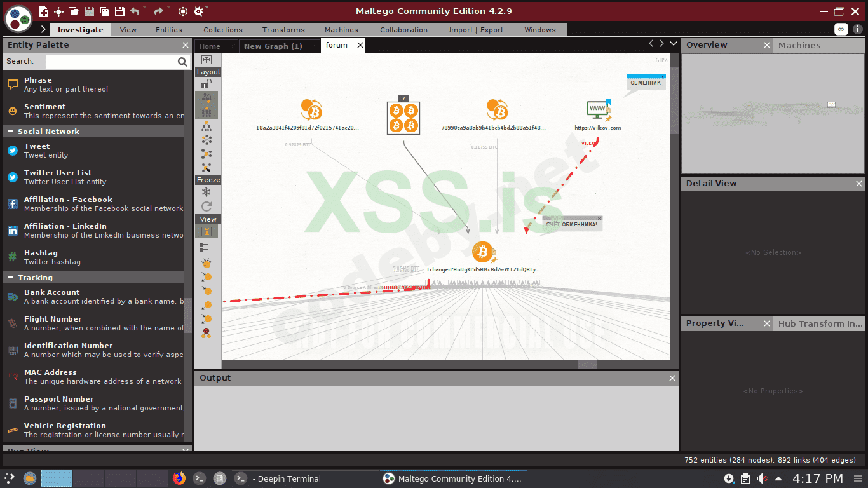This screenshot has width=868, height=488.
Task: Open the Maltego application menu logo
Action: (x=18, y=18)
